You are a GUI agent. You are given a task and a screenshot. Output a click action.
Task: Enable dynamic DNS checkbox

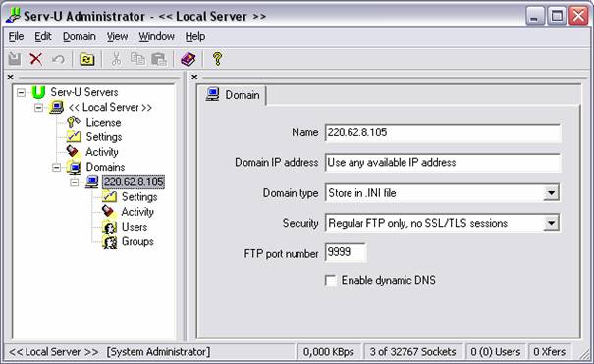[330, 281]
